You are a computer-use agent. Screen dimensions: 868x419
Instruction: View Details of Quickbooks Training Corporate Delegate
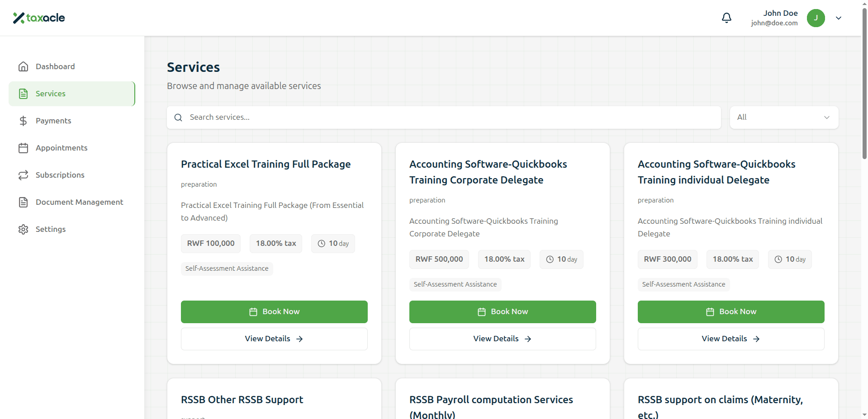click(x=502, y=339)
